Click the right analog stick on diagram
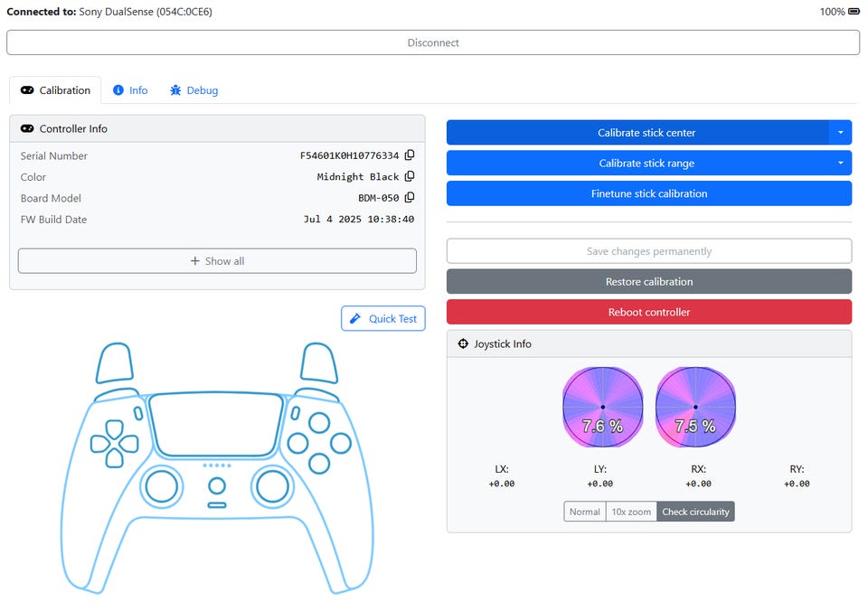 [x=272, y=486]
